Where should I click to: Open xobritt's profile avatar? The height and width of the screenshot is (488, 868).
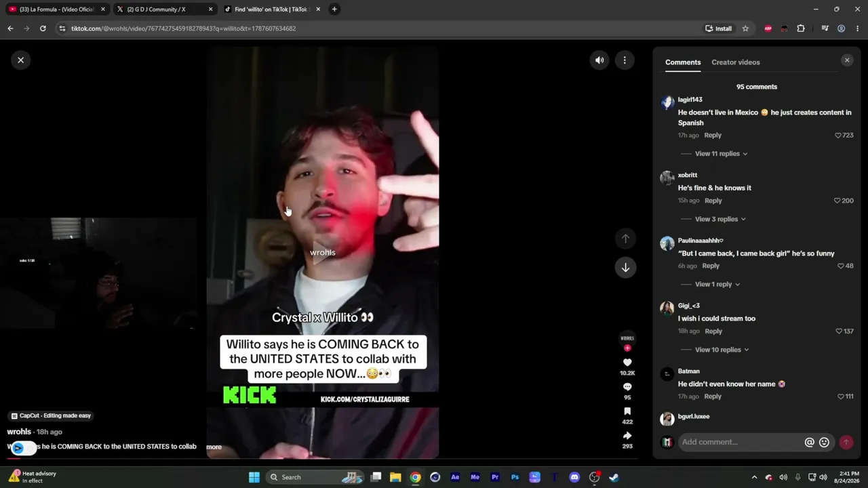[667, 178]
